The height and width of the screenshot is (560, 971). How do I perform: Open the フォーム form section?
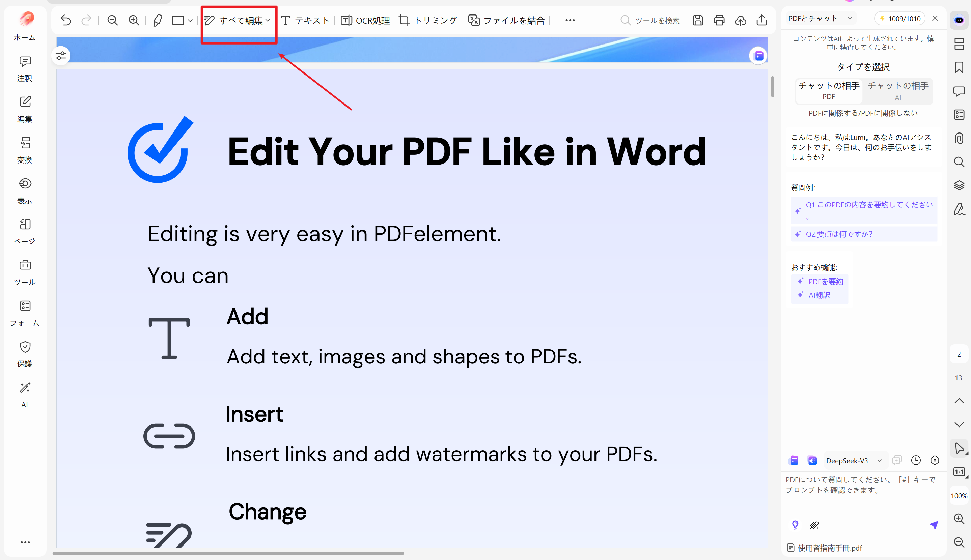[25, 314]
